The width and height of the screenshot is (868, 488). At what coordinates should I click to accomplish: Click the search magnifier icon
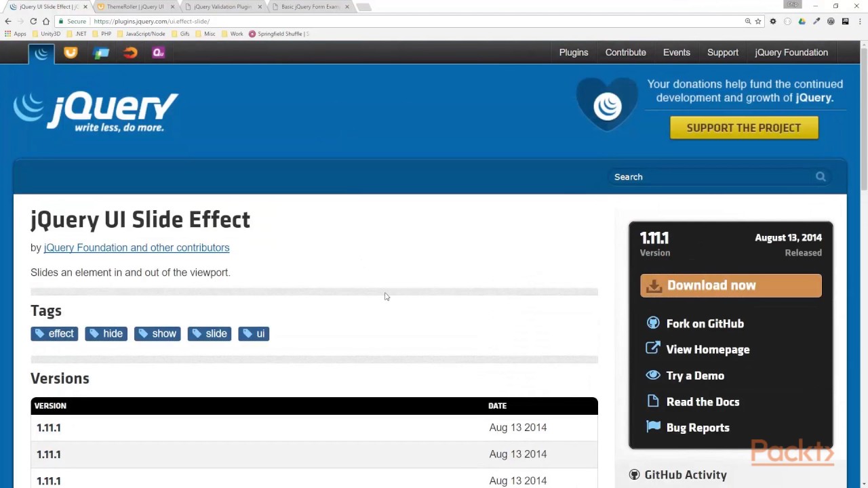click(x=821, y=176)
